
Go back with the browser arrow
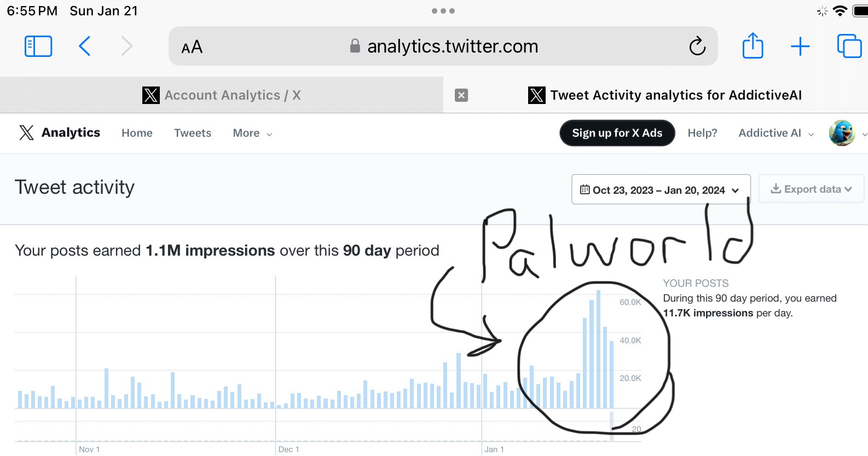tap(84, 46)
